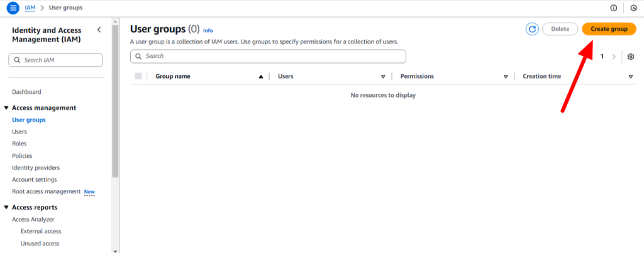
Task: Open Identity providers in sidebar
Action: coord(36,168)
